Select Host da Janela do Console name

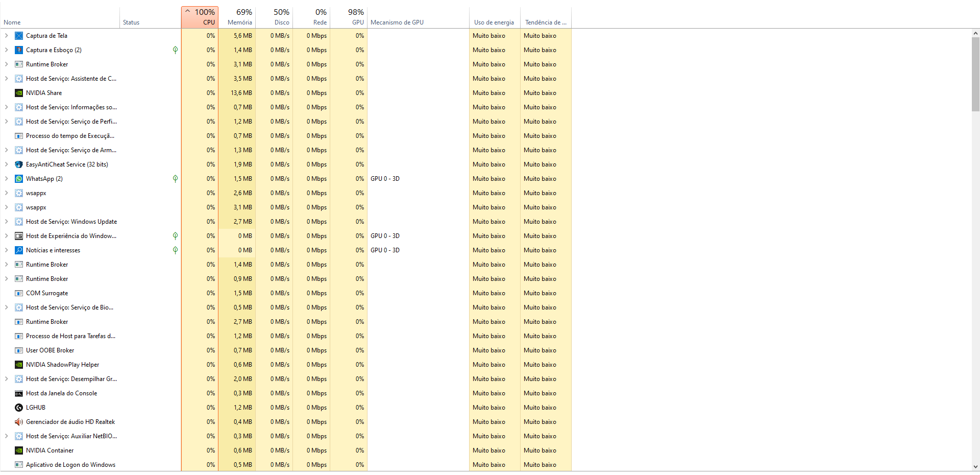coord(61,393)
